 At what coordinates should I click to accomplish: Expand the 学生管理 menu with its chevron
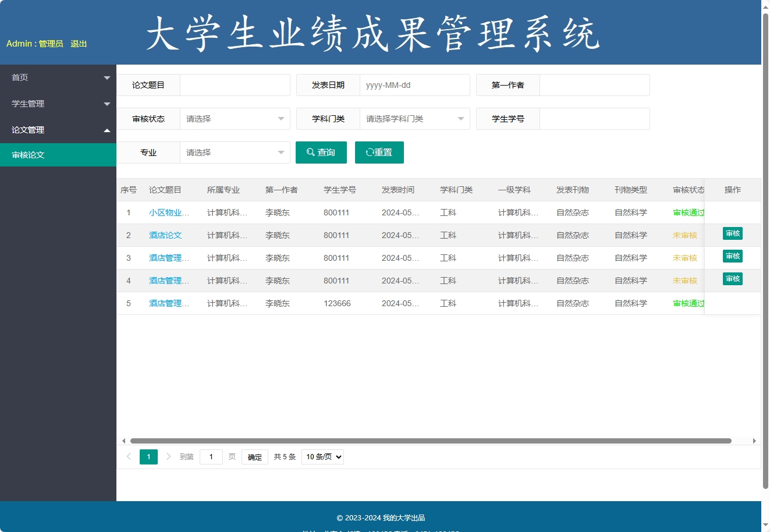tap(107, 103)
